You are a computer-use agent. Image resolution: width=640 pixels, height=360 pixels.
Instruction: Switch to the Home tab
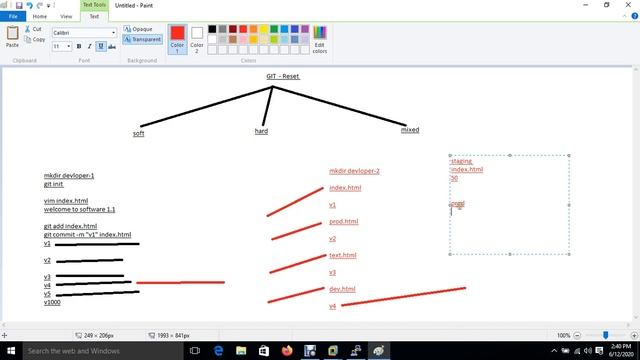click(40, 16)
